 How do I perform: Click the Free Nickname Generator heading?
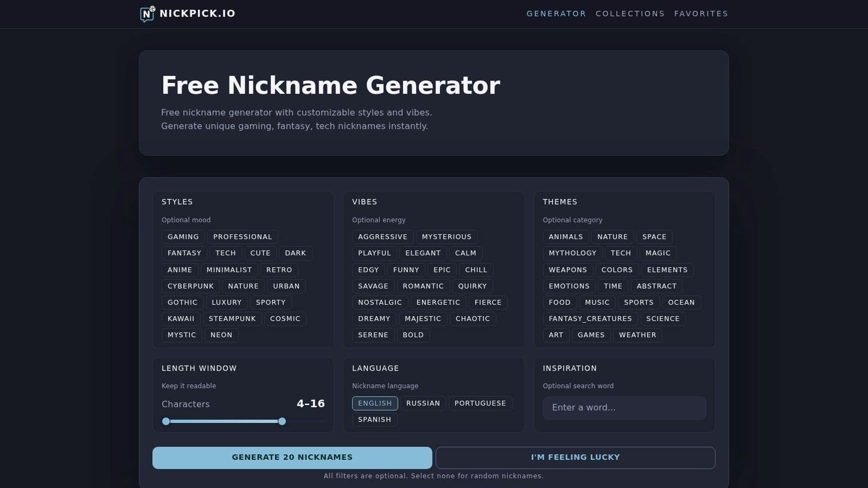pyautogui.click(x=331, y=86)
